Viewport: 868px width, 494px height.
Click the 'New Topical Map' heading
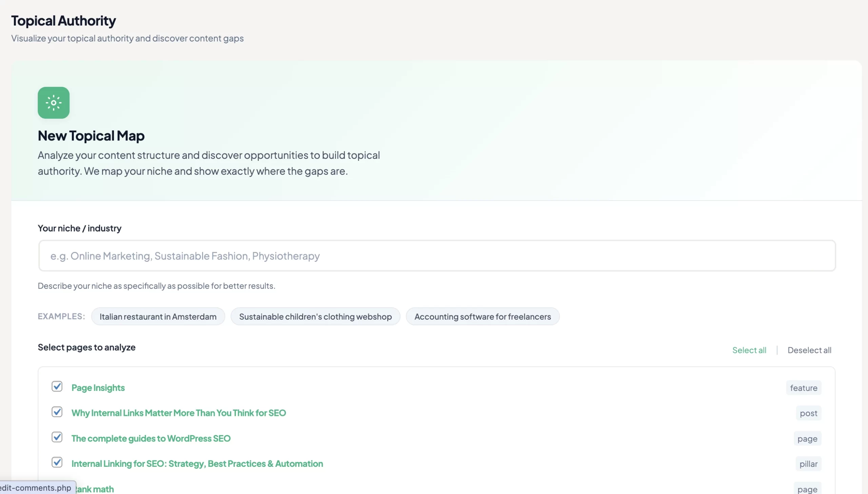click(91, 136)
